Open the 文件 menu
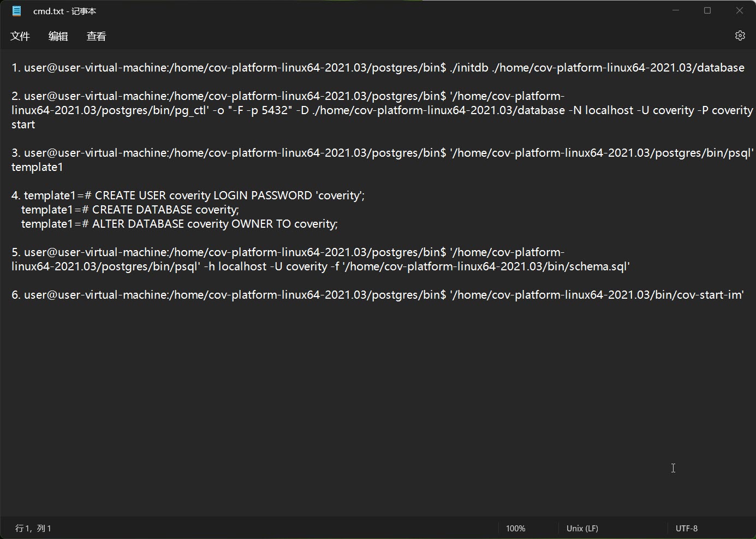 pyautogui.click(x=20, y=36)
